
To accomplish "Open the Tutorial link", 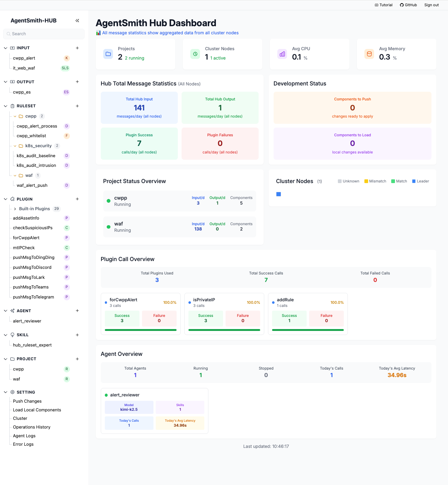I will pyautogui.click(x=384, y=5).
